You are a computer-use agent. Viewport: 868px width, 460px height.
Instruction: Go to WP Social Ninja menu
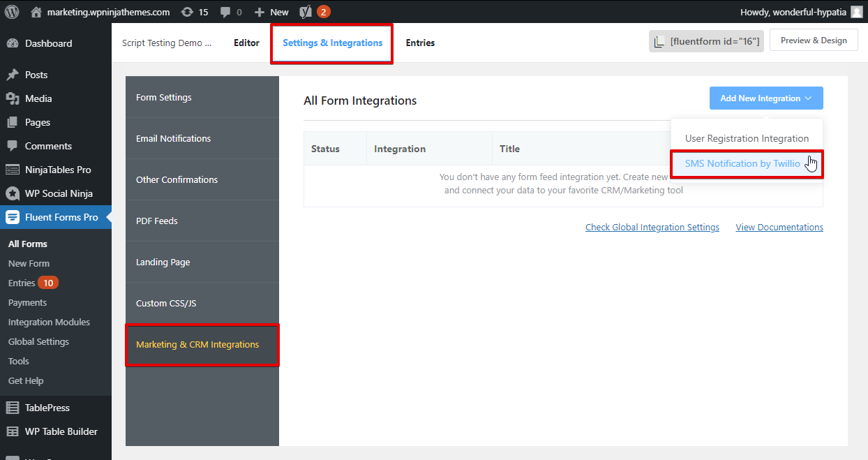coord(59,193)
